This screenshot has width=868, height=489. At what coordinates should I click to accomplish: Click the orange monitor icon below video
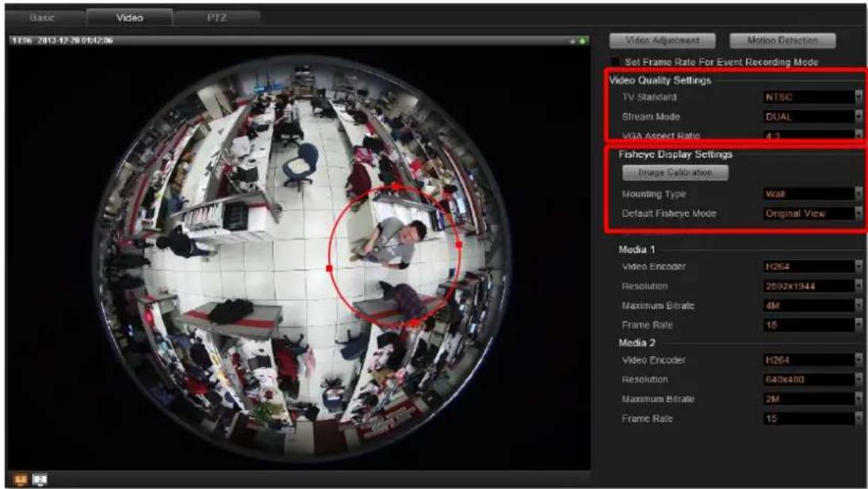pos(21,479)
